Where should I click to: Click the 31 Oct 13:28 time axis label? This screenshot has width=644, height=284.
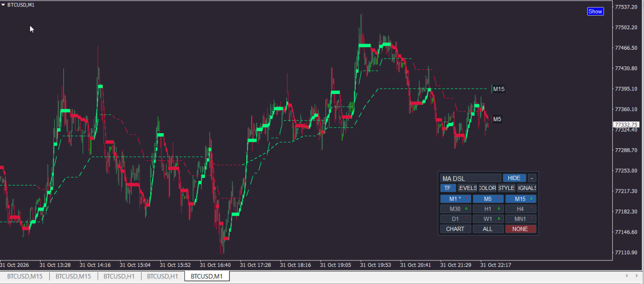coord(55,265)
